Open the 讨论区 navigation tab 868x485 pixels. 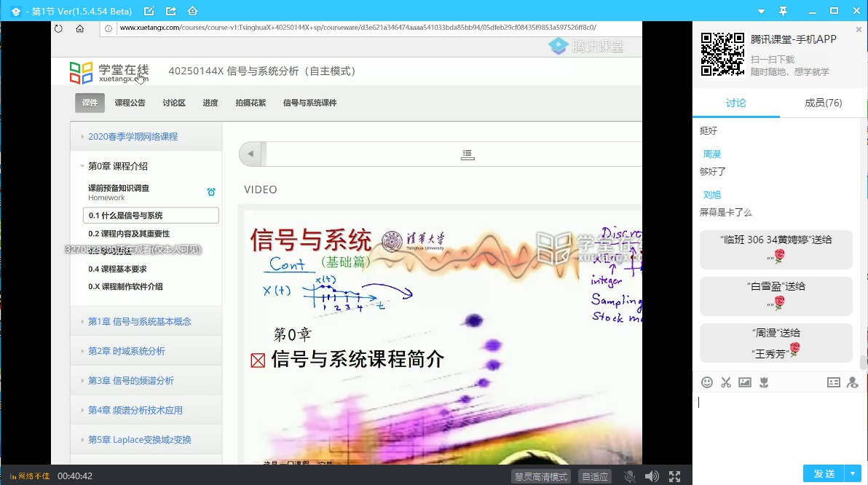(174, 103)
